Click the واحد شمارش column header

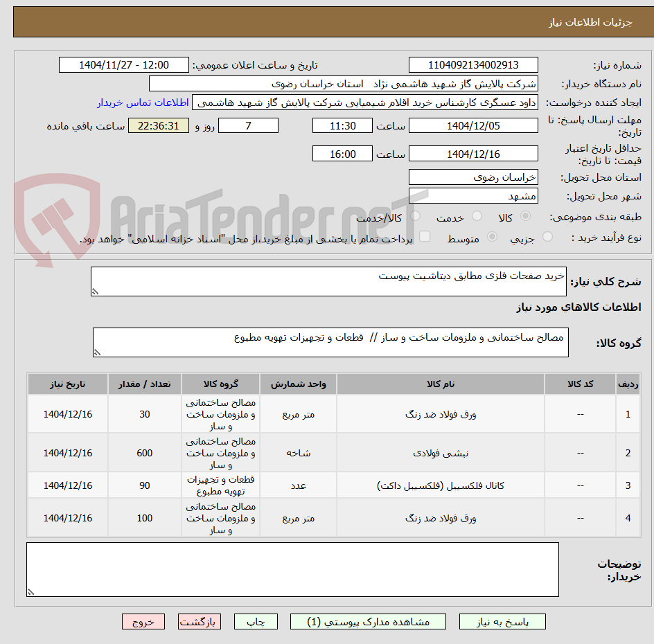pos(298,384)
